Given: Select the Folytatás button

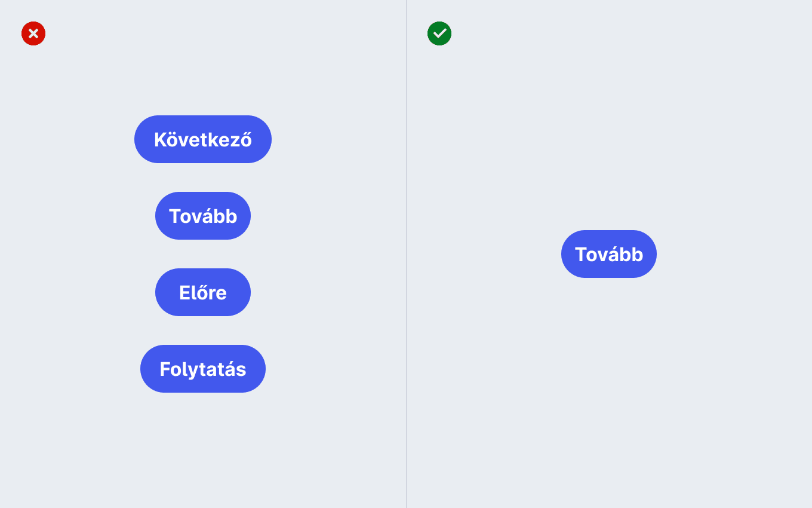Looking at the screenshot, I should coord(203,369).
